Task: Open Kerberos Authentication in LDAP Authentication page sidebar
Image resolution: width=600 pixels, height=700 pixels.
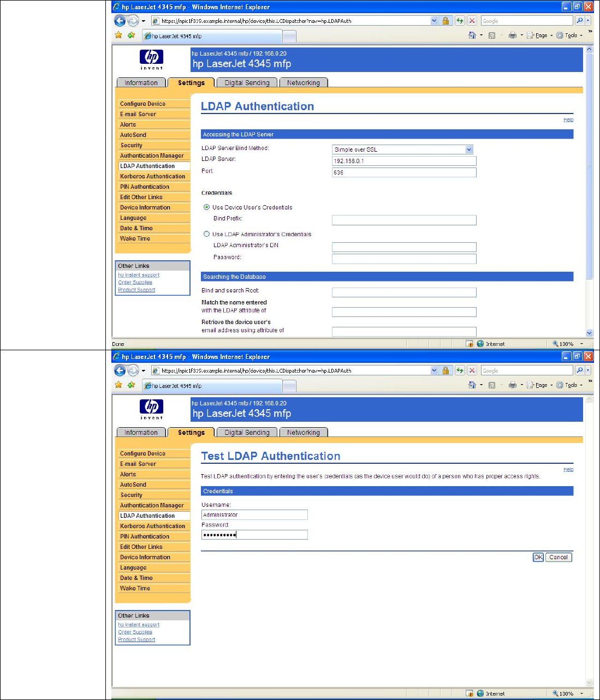Action: click(x=153, y=176)
